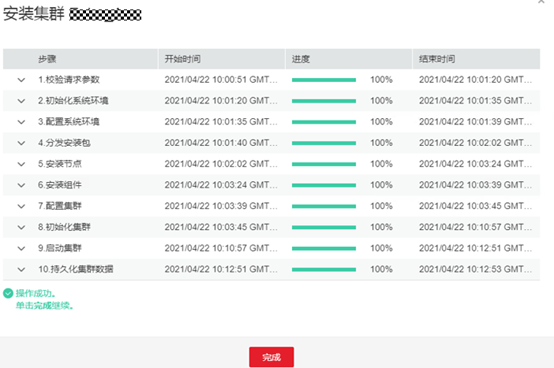Click progress bar of 5.安装节点
554x368 pixels.
pyautogui.click(x=324, y=164)
